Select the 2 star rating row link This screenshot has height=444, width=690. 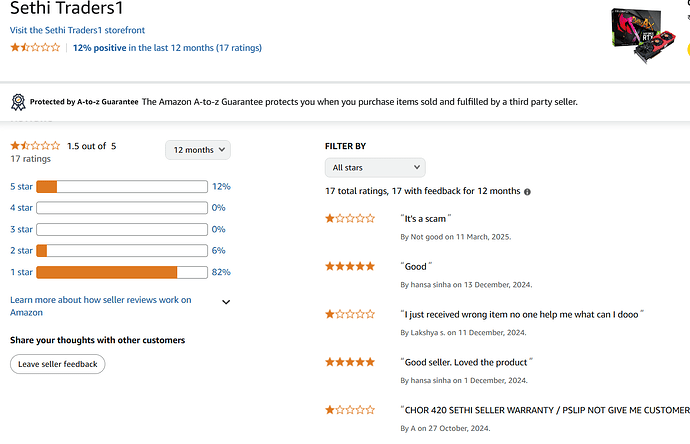coord(21,251)
